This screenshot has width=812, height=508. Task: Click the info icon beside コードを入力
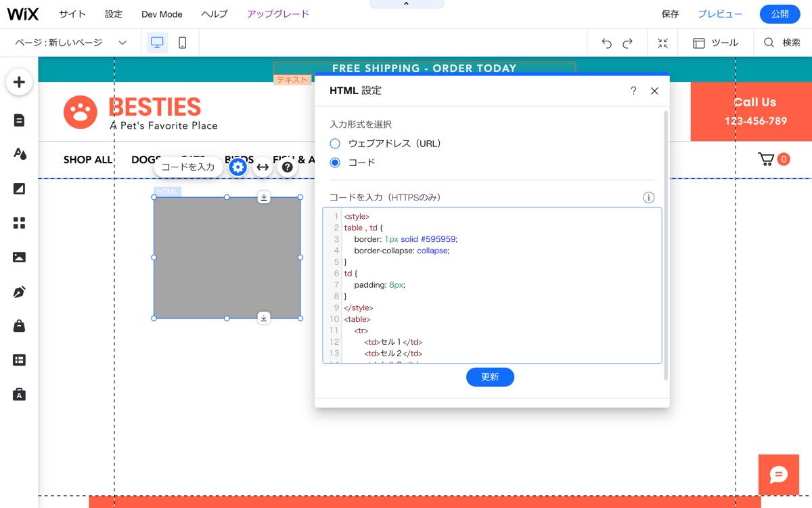tap(648, 197)
